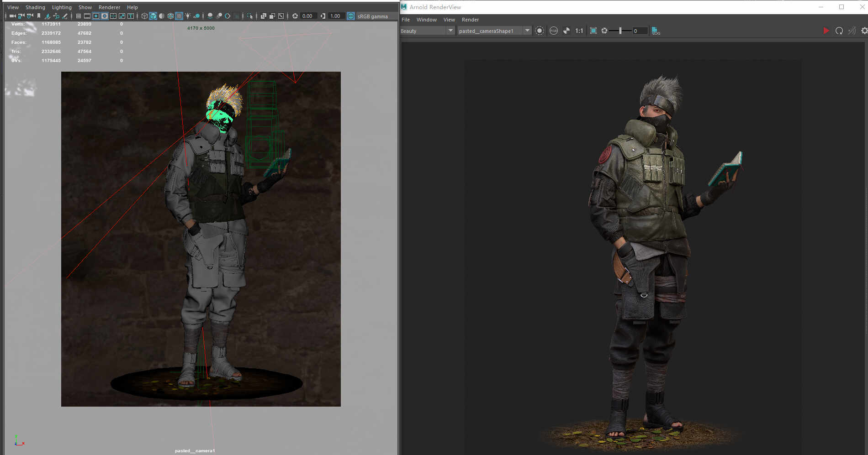
Task: Toggle RGB channel display
Action: pyautogui.click(x=554, y=31)
